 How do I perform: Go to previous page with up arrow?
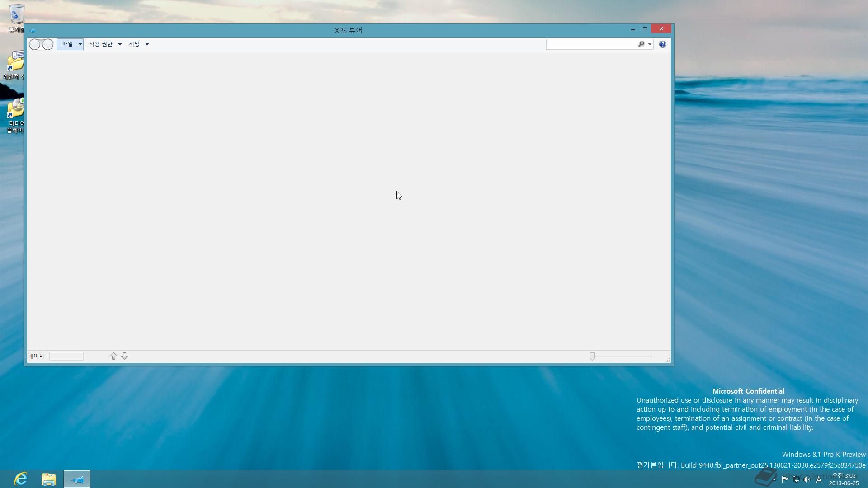click(113, 356)
